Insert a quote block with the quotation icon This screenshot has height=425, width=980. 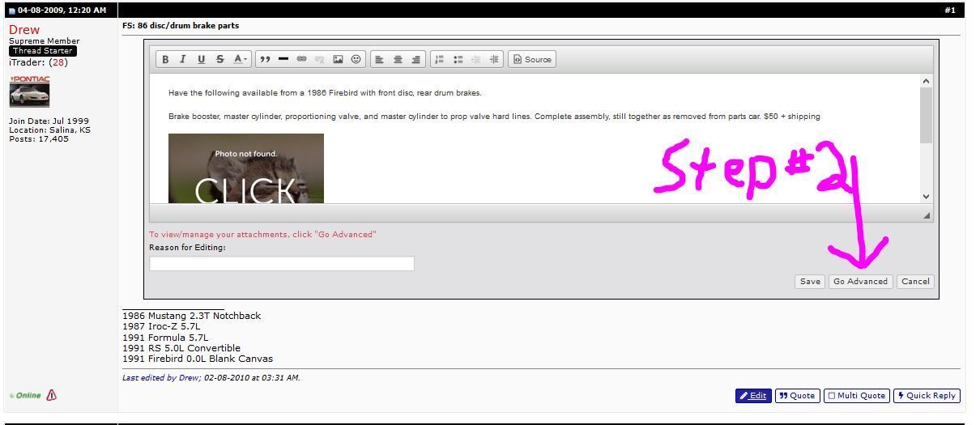[x=264, y=59]
